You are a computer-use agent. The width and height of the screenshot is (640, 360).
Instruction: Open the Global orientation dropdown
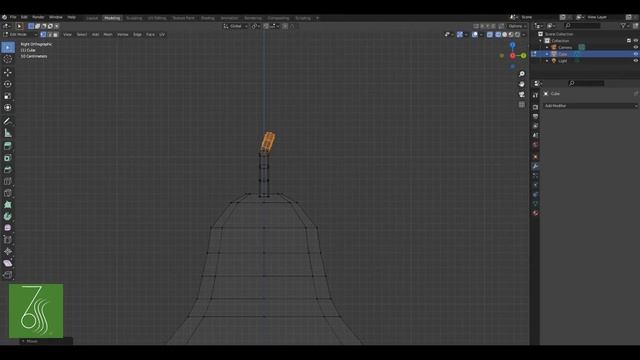coord(236,26)
